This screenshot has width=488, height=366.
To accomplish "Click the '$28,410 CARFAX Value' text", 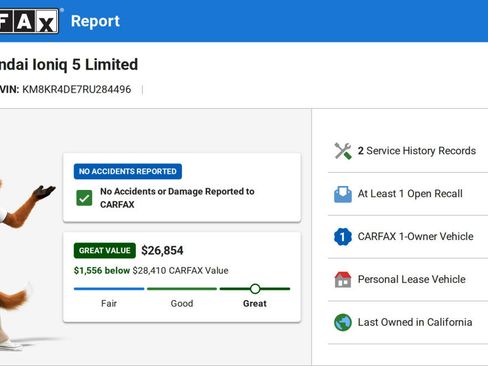I will coord(180,270).
